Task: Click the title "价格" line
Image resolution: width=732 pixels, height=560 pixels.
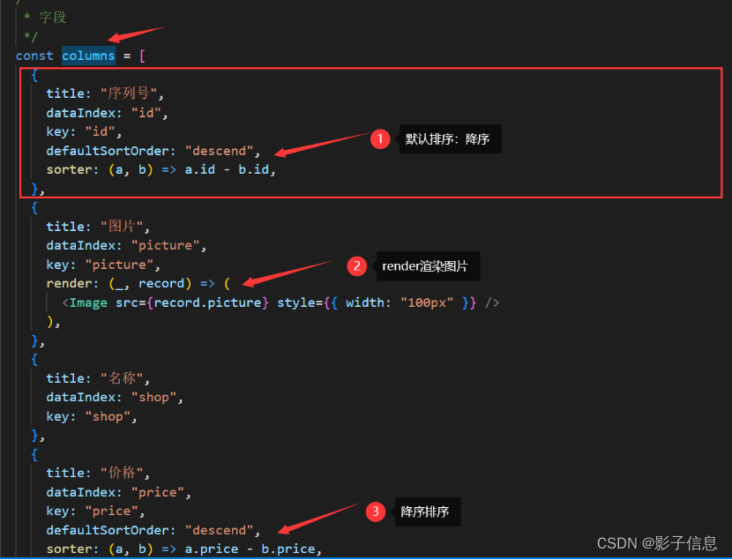Action: point(98,473)
